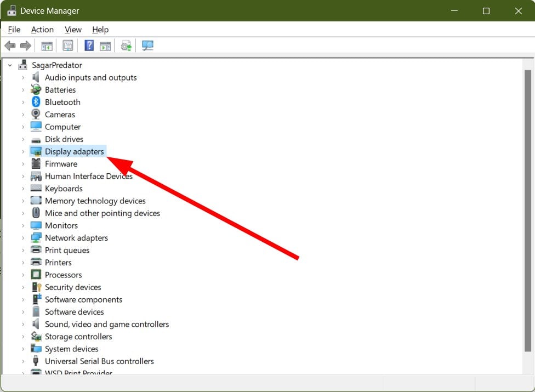This screenshot has height=392, width=535.
Task: Expand the Audio inputs and outputs chevron
Action: [23, 77]
